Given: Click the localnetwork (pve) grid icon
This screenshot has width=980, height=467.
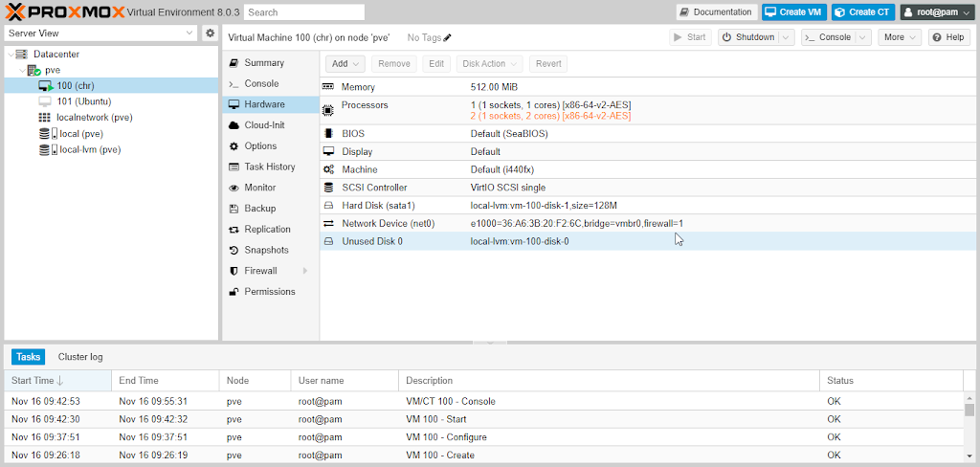Looking at the screenshot, I should point(44,117).
